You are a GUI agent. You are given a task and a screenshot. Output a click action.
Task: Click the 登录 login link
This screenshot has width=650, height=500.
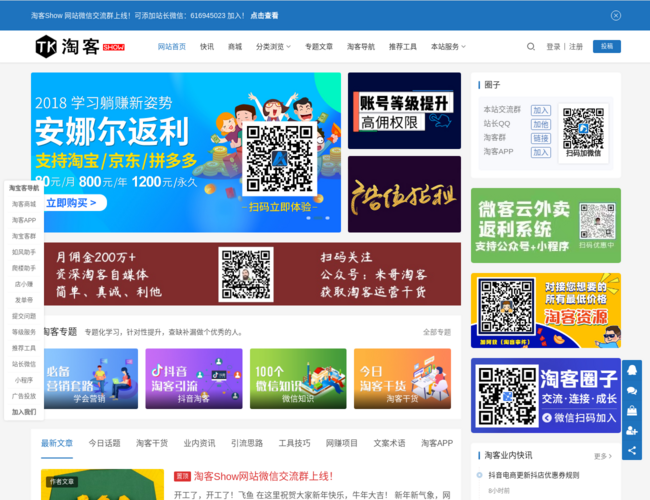pos(553,46)
